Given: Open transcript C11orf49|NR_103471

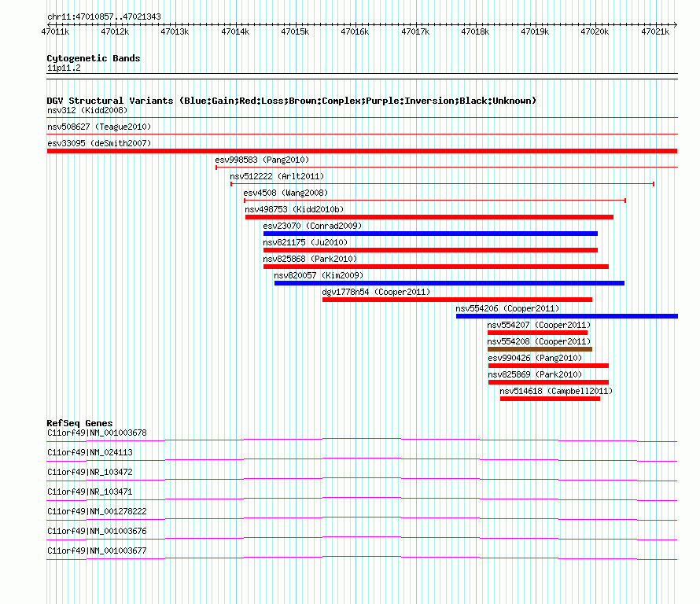Looking at the screenshot, I should [x=90, y=492].
